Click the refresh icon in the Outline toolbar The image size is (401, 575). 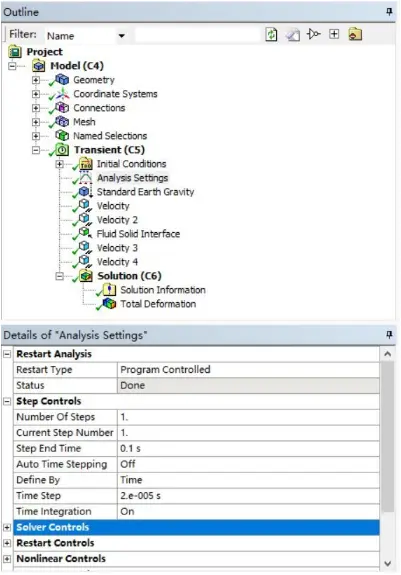click(271, 34)
